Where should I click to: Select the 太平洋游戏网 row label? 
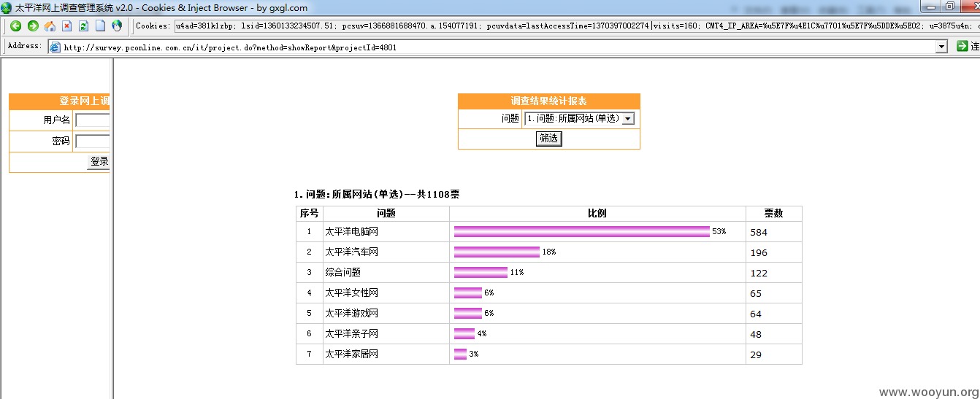[x=351, y=313]
